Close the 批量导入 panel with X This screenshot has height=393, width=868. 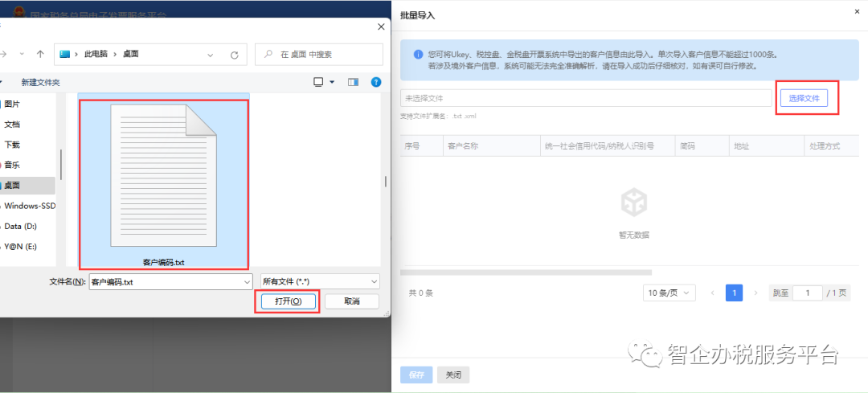tap(857, 11)
